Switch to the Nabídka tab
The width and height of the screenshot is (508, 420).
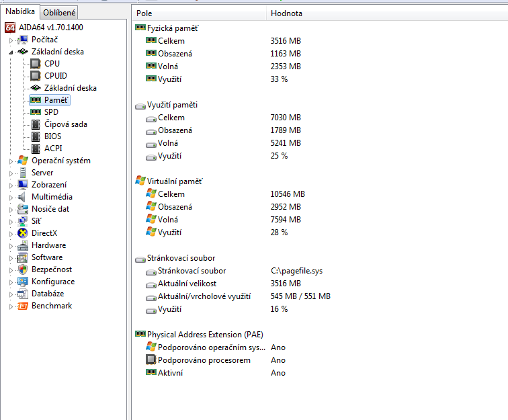point(20,11)
